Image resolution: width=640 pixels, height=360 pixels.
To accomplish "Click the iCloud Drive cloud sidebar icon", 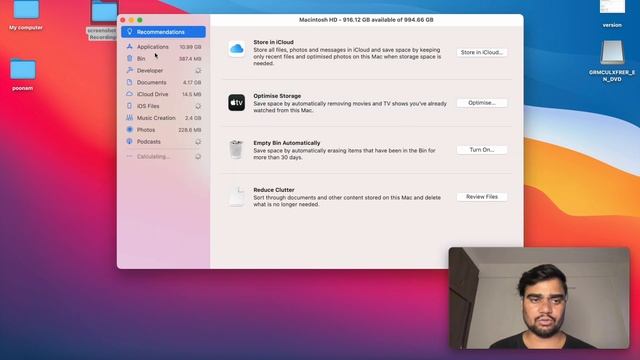I will [129, 94].
